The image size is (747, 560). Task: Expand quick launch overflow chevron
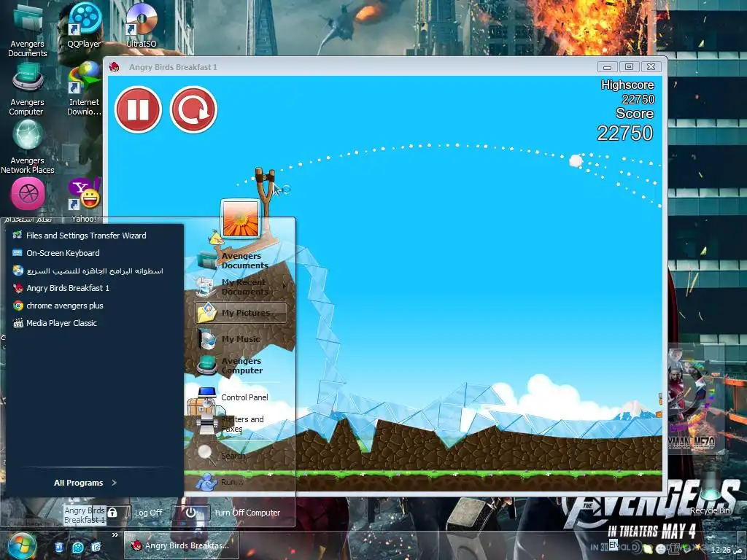tap(115, 535)
